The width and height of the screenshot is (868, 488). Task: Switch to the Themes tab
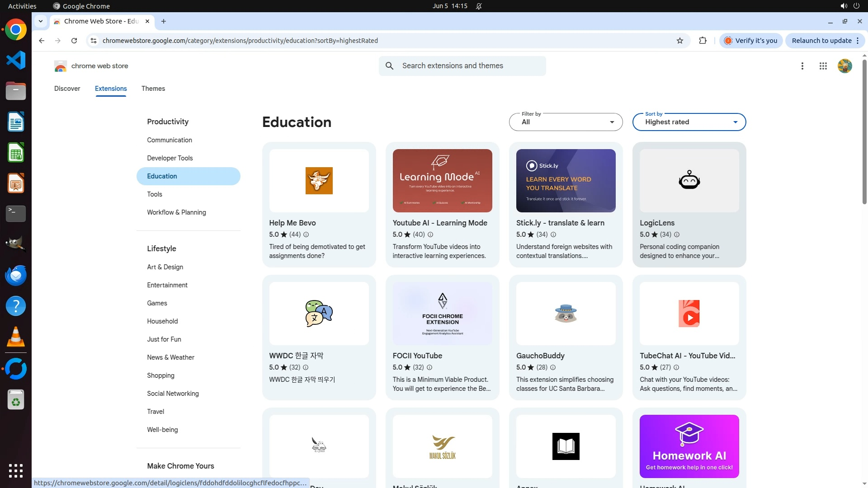[153, 89]
